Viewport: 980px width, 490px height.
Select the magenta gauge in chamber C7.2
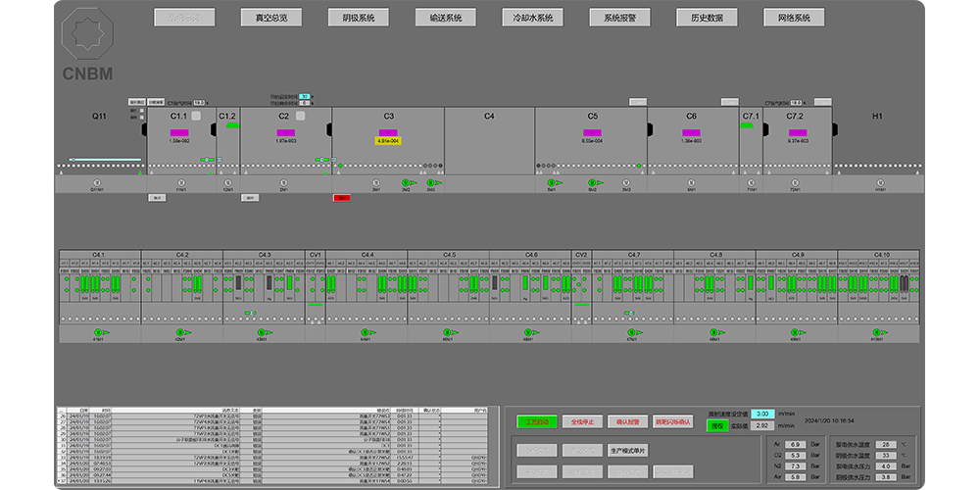(797, 132)
